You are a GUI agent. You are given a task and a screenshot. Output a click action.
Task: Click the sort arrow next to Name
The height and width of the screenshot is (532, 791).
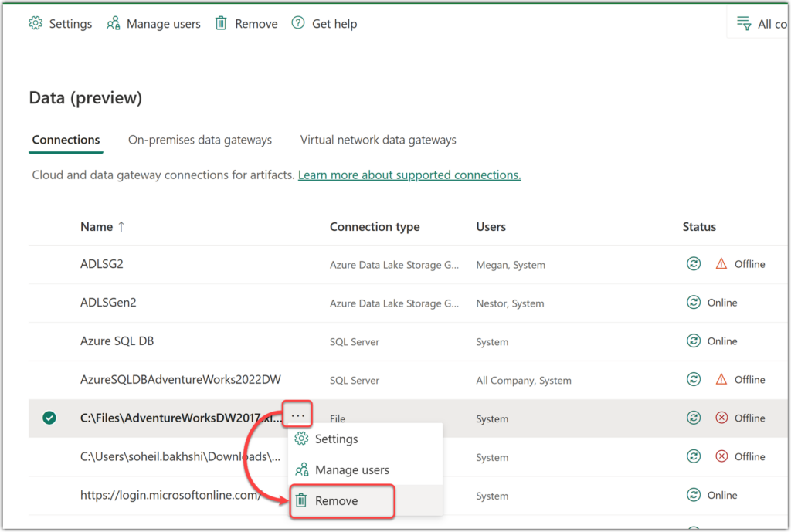(x=121, y=227)
